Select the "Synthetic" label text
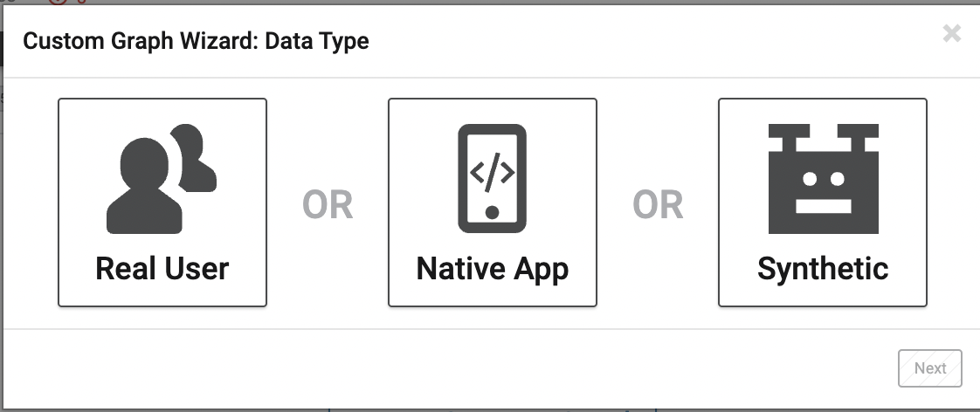The height and width of the screenshot is (412, 980). 823,269
